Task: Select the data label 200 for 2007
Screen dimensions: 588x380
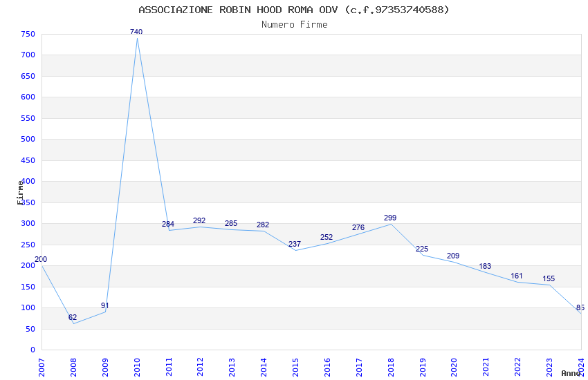Action: tap(41, 259)
